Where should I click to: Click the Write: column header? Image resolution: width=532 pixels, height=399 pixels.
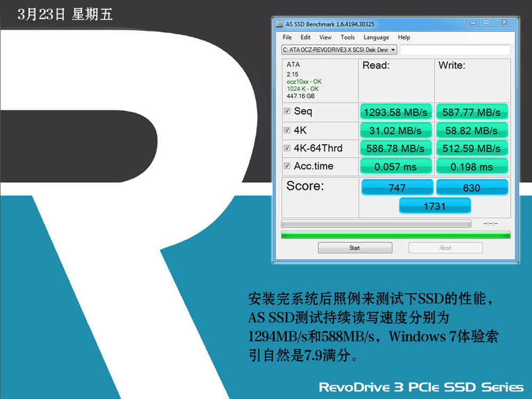click(452, 65)
